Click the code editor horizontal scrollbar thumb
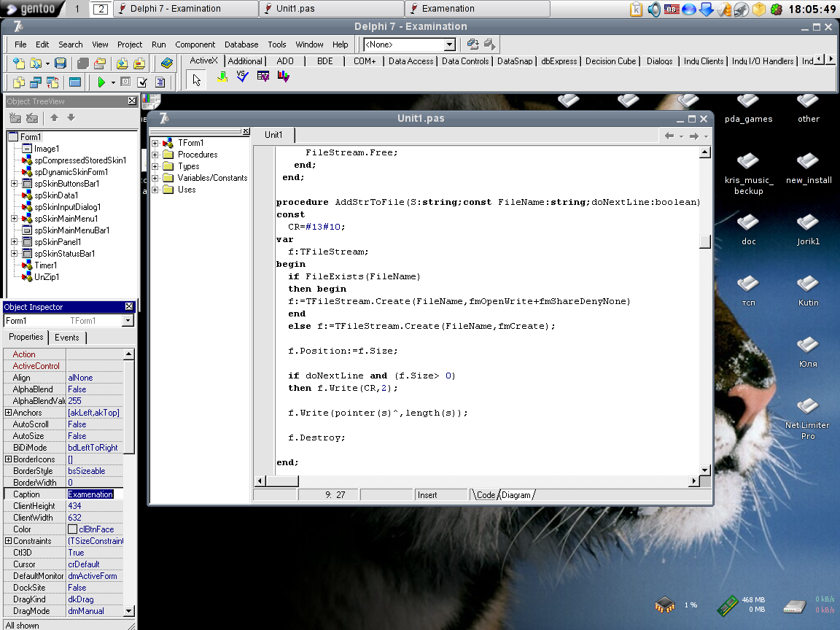 pos(281,481)
